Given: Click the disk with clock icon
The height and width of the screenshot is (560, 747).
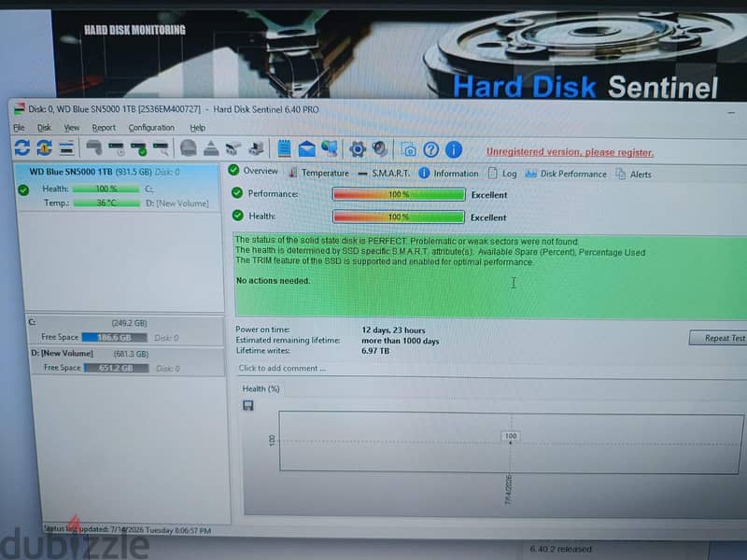Looking at the screenshot, I should coord(116,148).
